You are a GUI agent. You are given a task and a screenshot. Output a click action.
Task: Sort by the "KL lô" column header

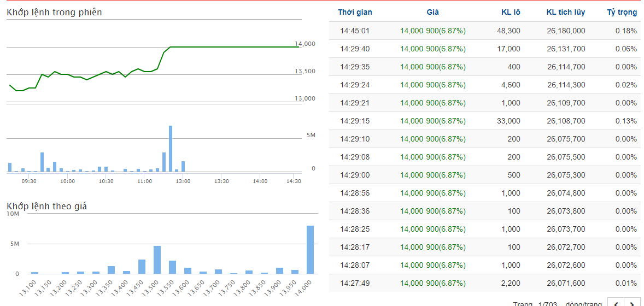[511, 13]
